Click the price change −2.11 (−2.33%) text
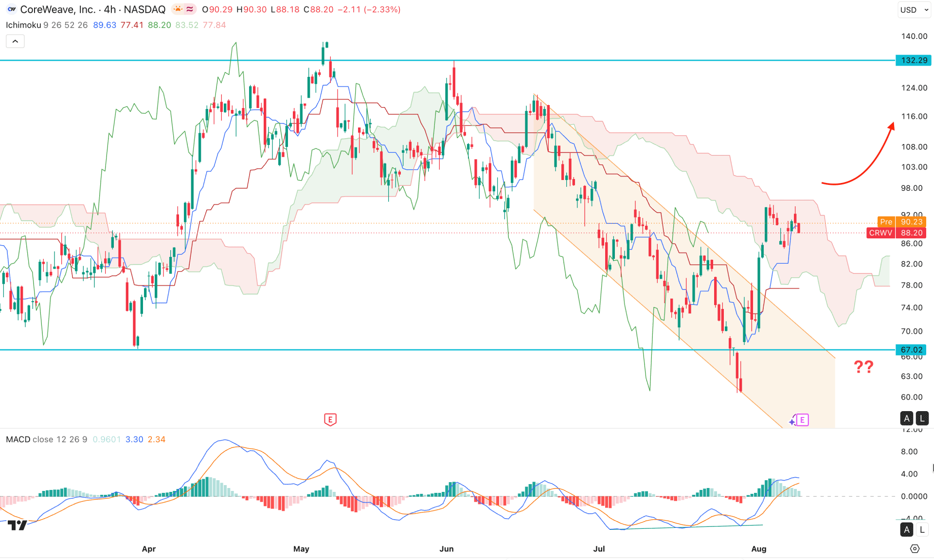 pos(369,9)
